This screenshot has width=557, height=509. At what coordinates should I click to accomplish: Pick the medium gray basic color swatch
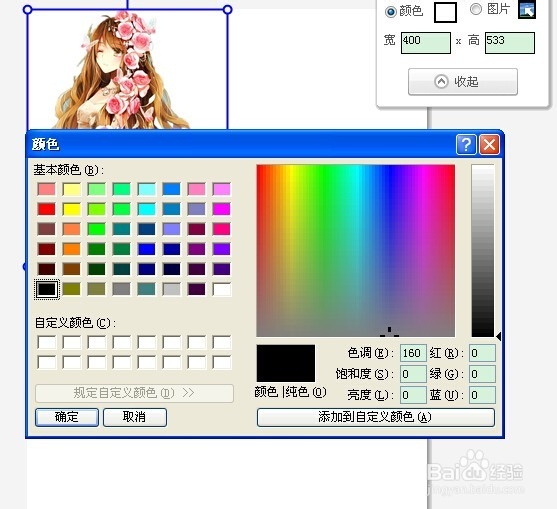coord(121,289)
